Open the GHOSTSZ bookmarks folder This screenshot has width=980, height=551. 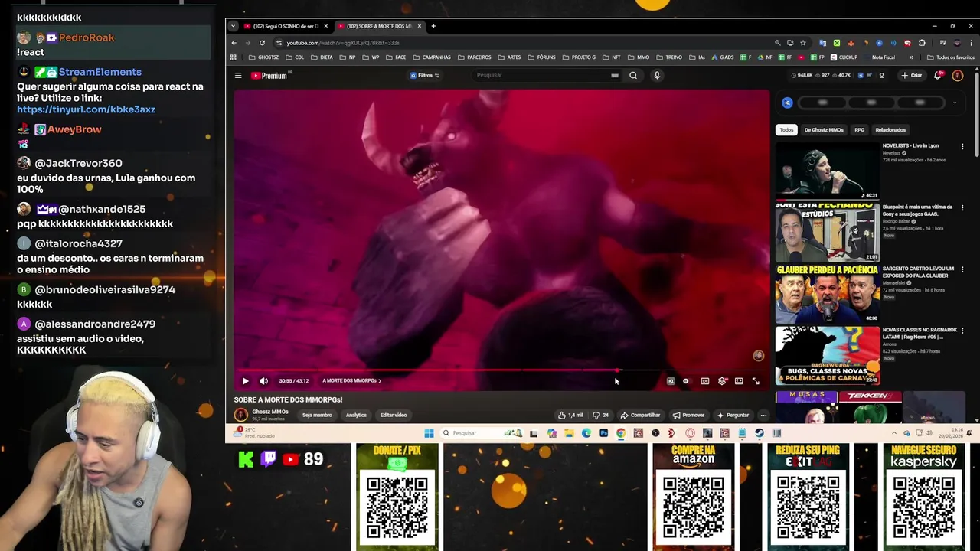click(x=264, y=57)
